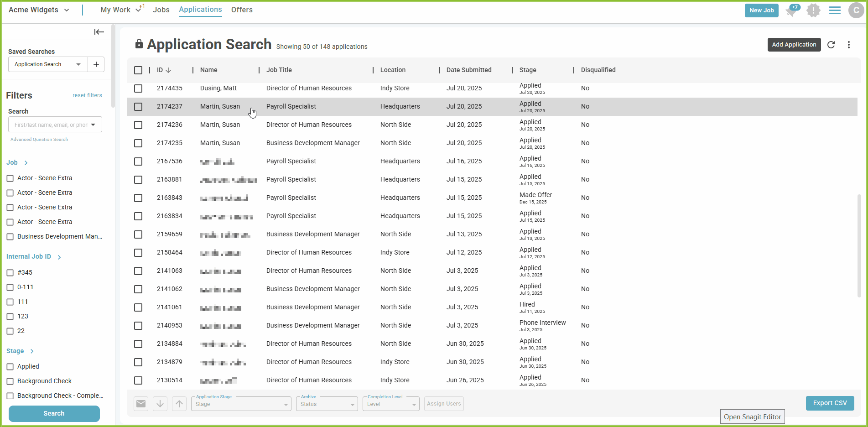Select the checkbox for application 2174237
Viewport: 868px width, 427px height.
[x=138, y=107]
